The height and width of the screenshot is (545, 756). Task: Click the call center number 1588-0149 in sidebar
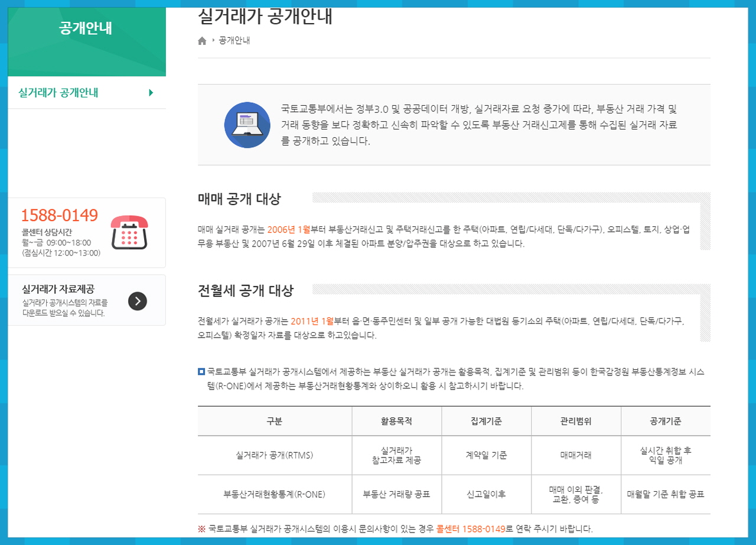click(x=60, y=216)
